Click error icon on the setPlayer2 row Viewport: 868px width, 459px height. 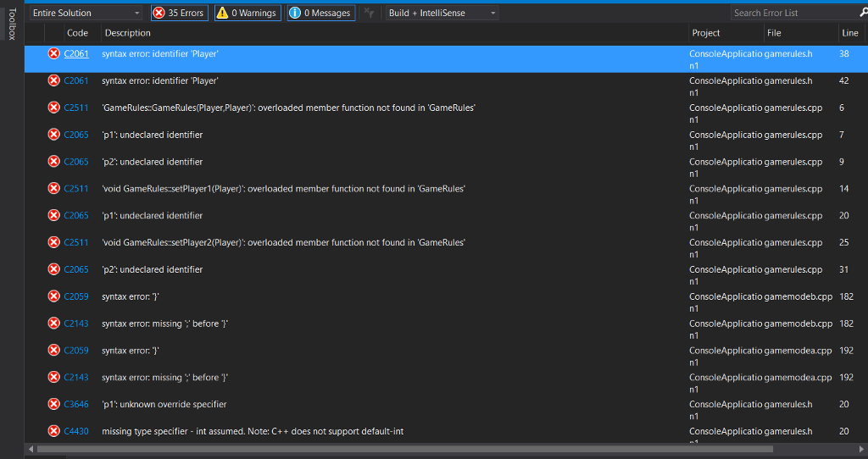pos(53,243)
